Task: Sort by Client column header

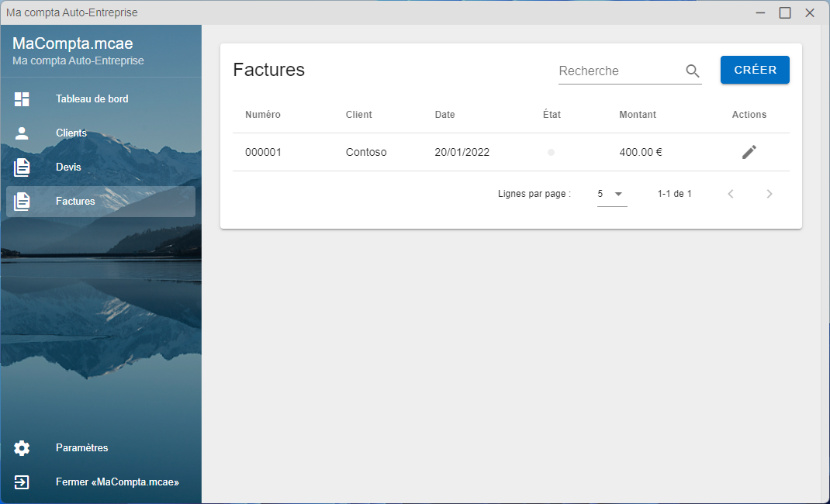Action: [x=359, y=115]
